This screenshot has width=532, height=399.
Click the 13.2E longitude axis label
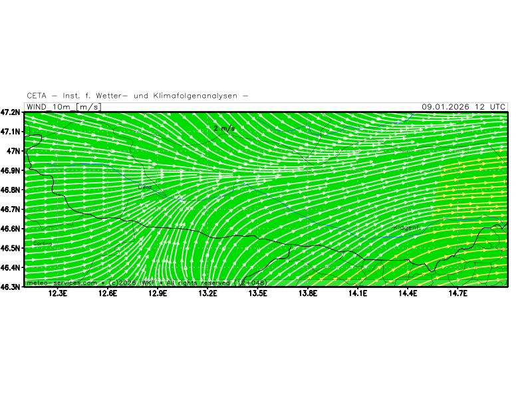[x=207, y=293]
